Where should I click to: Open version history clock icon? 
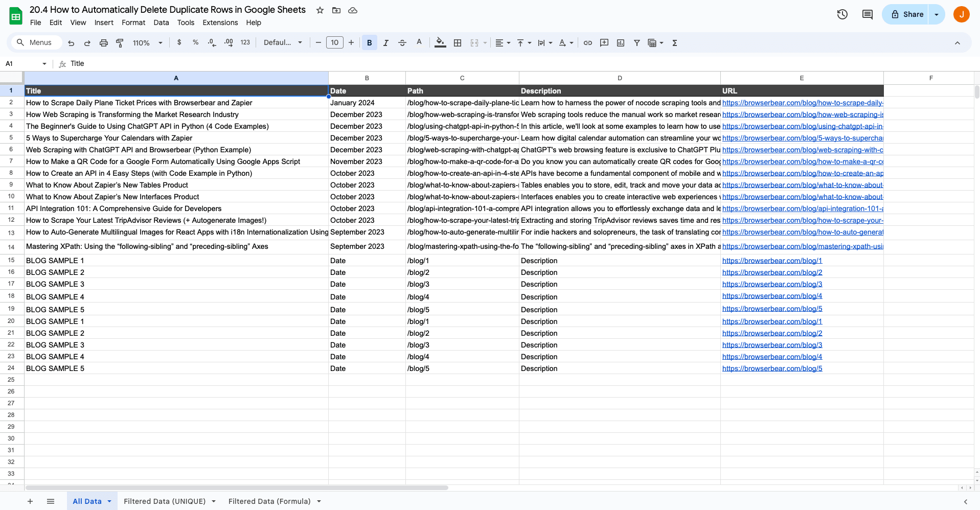842,14
